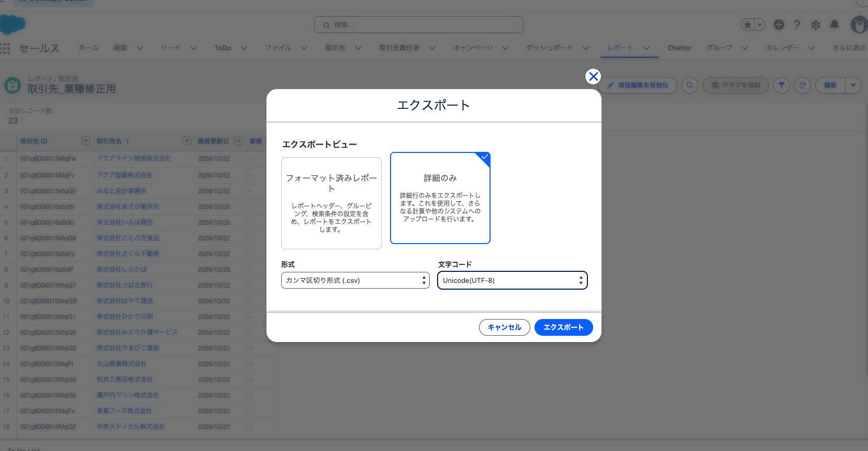The height and width of the screenshot is (451, 868).
Task: Open the report filter funnel icon
Action: click(x=782, y=85)
